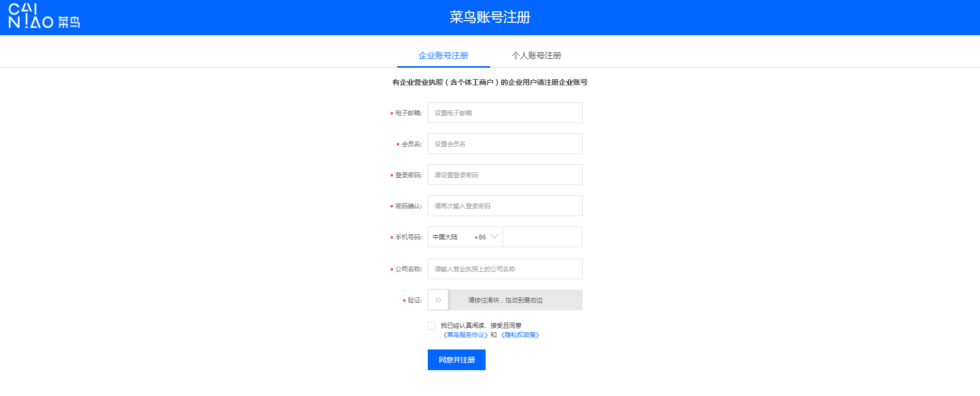980x396 pixels.
Task: Click the enterprise license notice text
Action: pos(490,82)
